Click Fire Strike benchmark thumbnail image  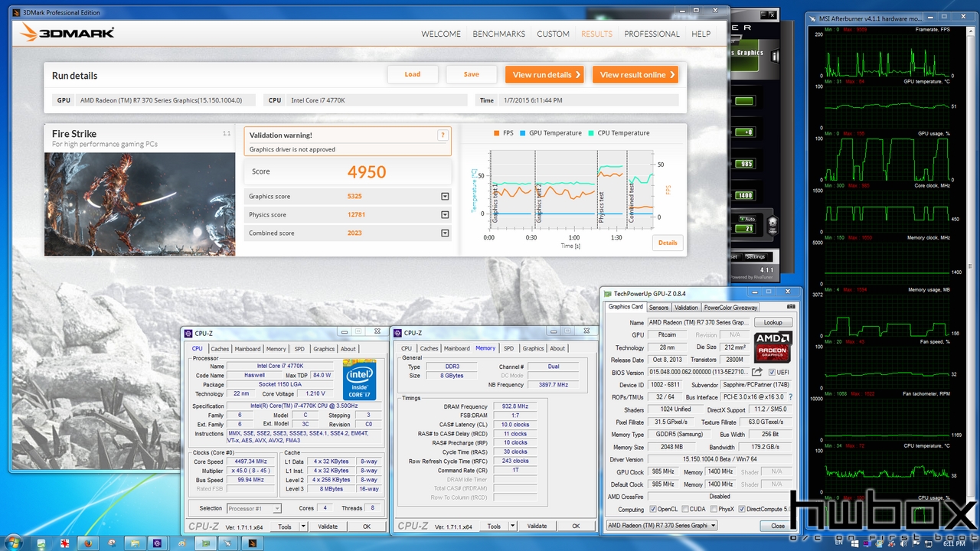pyautogui.click(x=139, y=204)
